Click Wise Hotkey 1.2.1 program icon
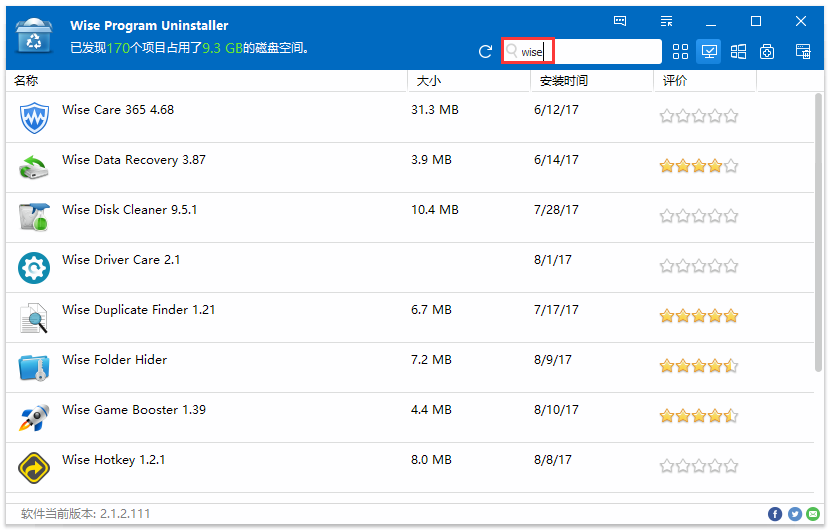Image resolution: width=830 pixels, height=530 pixels. point(34,468)
